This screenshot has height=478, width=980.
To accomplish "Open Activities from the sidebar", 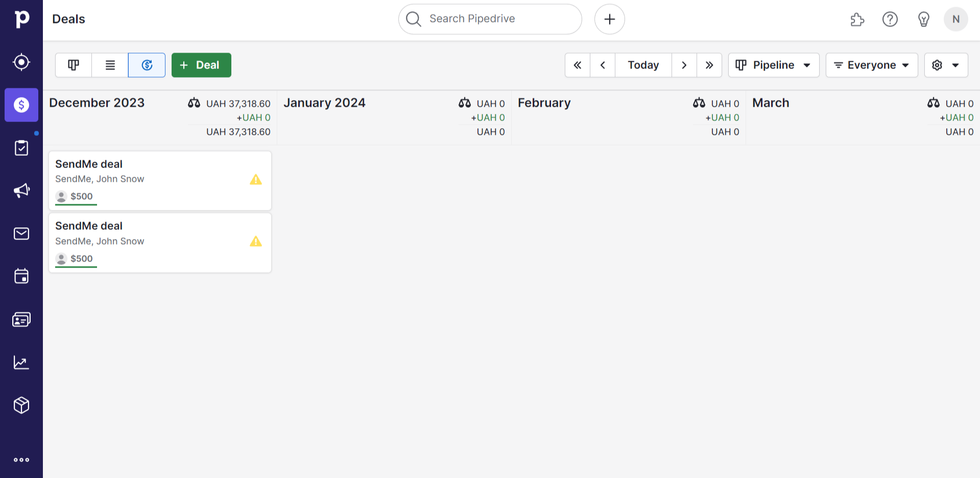I will pos(21,148).
